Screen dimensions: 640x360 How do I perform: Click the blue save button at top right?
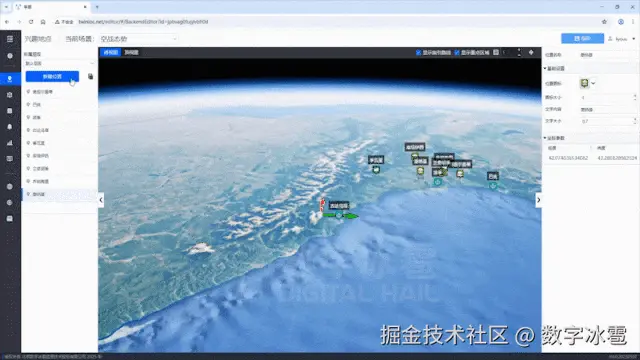click(582, 38)
